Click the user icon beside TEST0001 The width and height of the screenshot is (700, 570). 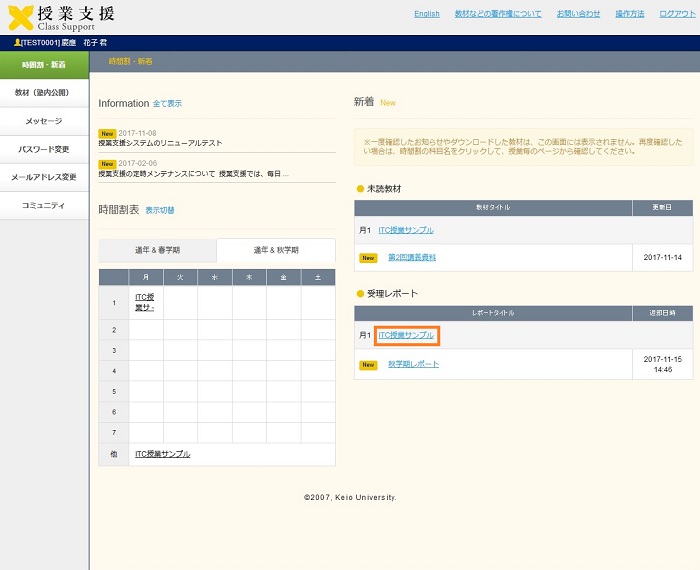pos(17,44)
